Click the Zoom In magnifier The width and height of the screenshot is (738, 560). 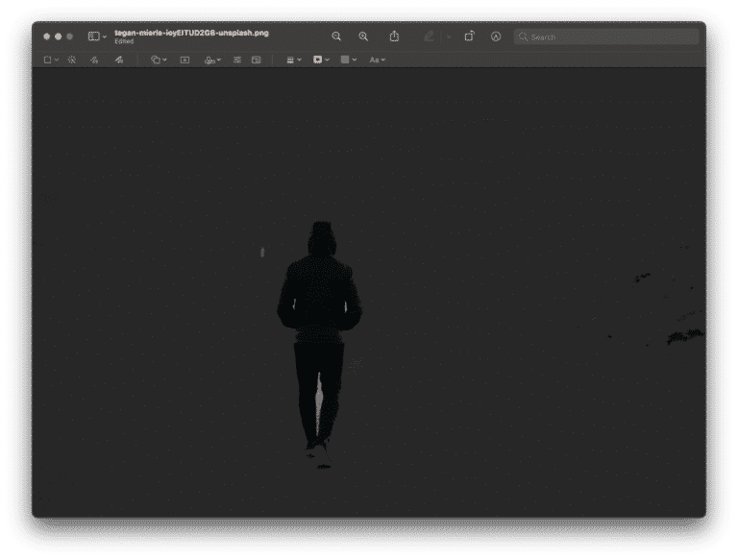(363, 37)
